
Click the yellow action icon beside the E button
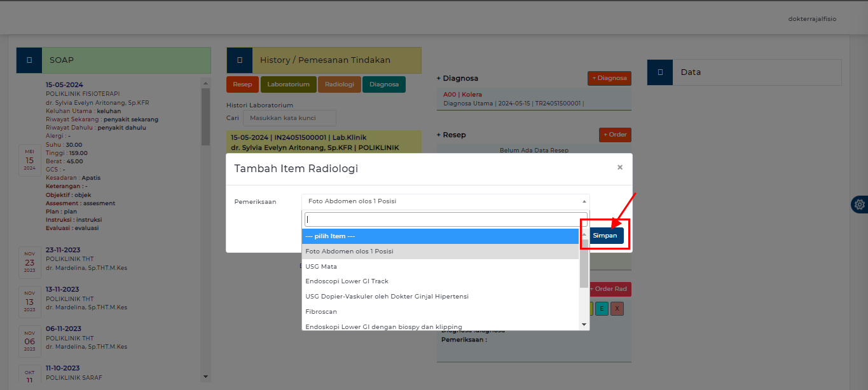click(588, 308)
